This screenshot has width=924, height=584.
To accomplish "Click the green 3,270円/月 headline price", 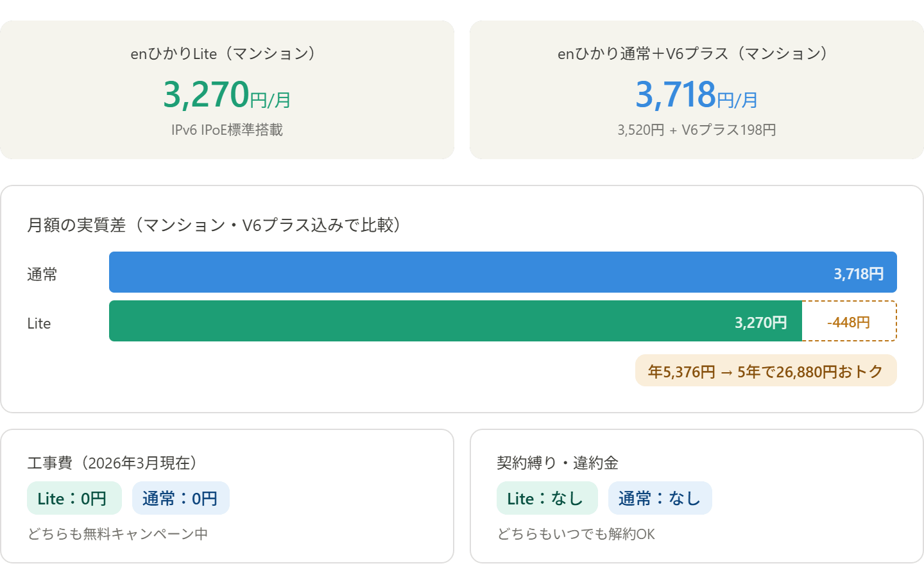I will pos(227,95).
